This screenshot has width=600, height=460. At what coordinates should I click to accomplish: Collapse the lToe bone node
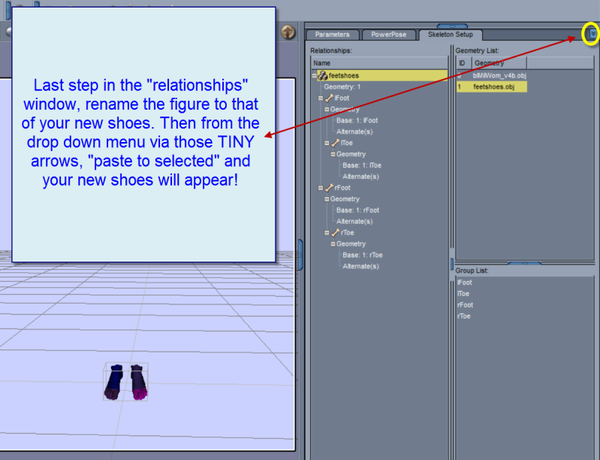tap(326, 143)
